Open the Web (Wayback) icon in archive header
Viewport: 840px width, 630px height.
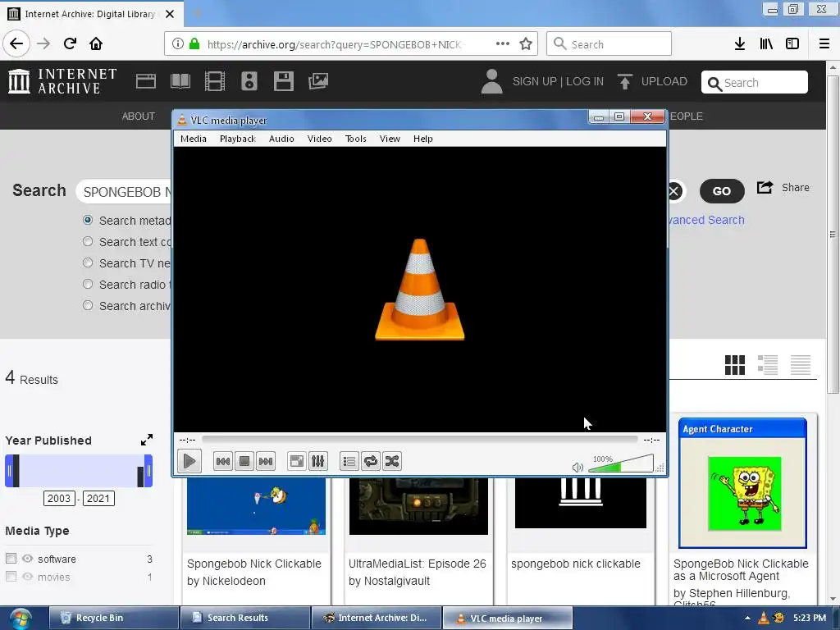(146, 81)
